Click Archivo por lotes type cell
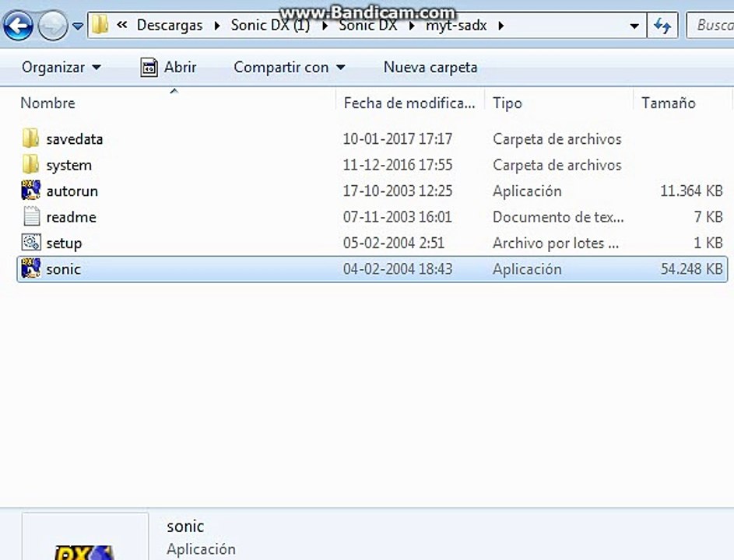 coord(556,243)
